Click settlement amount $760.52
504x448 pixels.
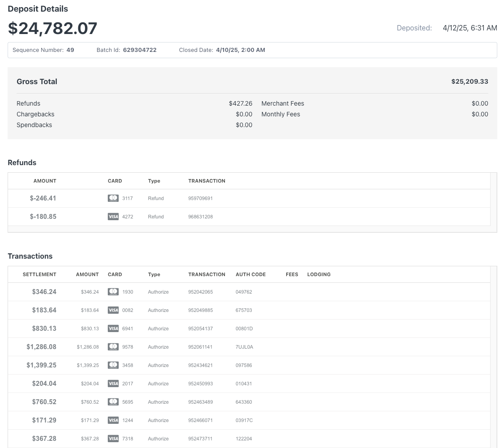(x=44, y=402)
